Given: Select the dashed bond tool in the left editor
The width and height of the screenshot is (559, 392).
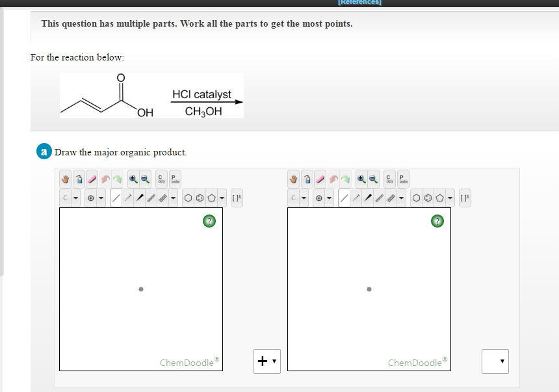Looking at the screenshot, I should click(127, 198).
